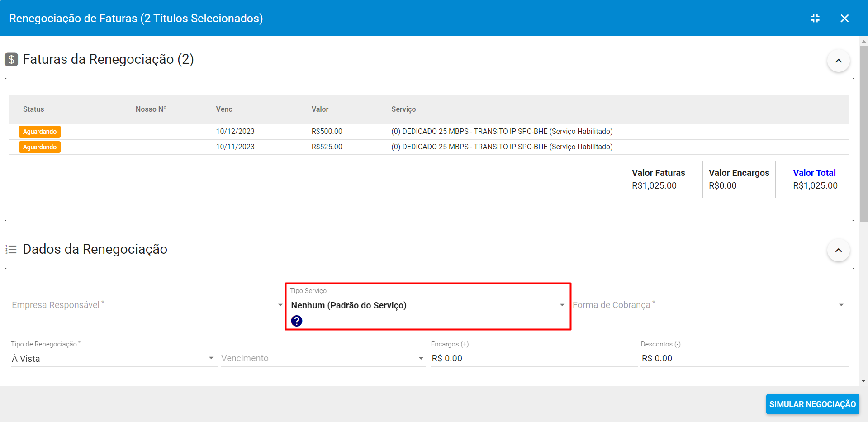Click the exit fullscreen icon in header

[815, 19]
